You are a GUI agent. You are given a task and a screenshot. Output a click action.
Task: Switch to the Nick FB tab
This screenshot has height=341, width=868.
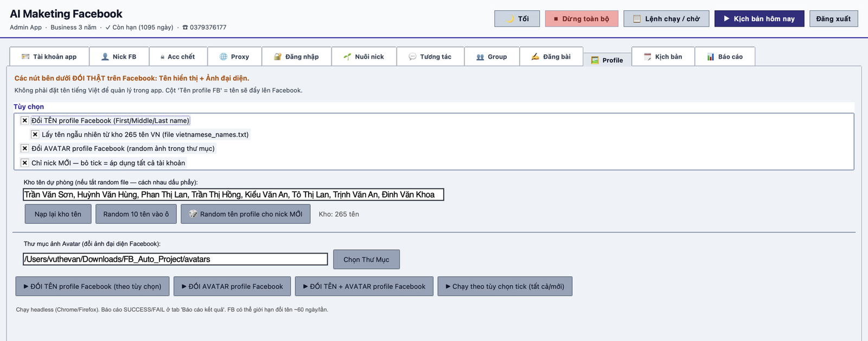click(119, 56)
